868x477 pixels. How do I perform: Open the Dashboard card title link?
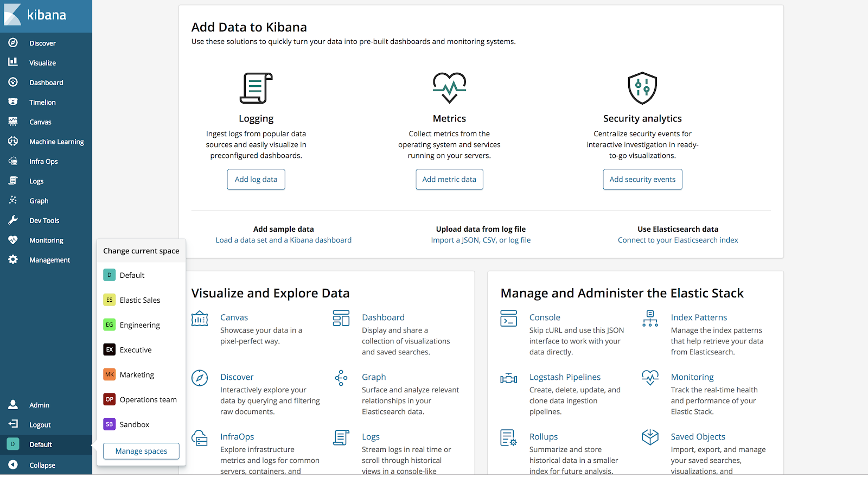pyautogui.click(x=383, y=317)
